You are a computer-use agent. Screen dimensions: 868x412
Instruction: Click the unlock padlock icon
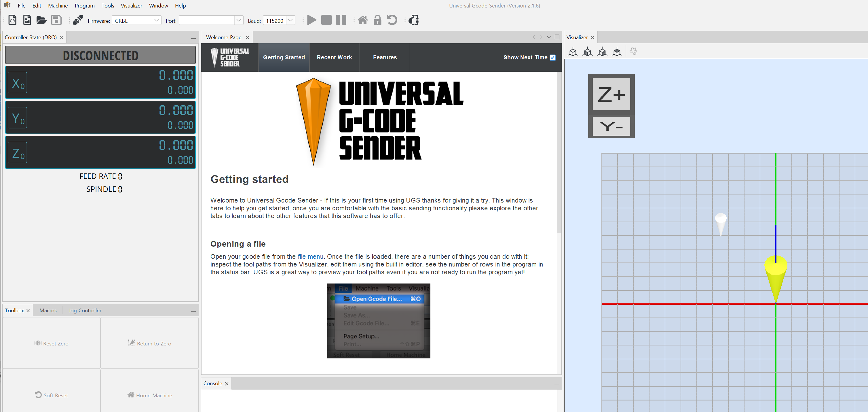point(377,20)
